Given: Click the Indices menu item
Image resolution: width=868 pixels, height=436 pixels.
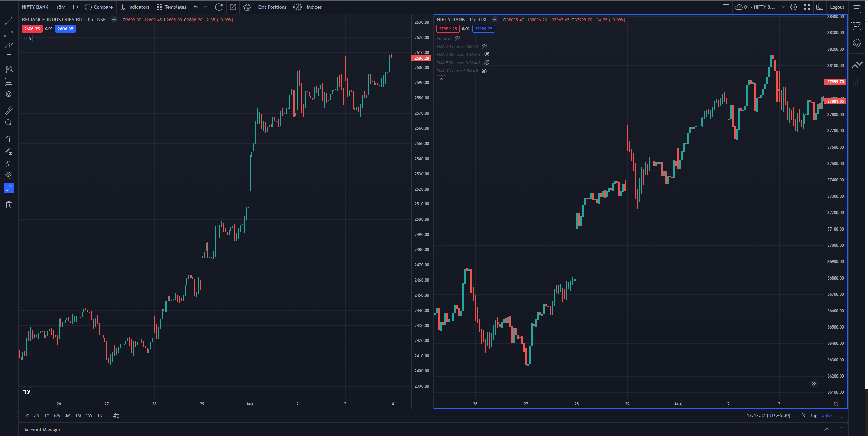Looking at the screenshot, I should pos(314,7).
